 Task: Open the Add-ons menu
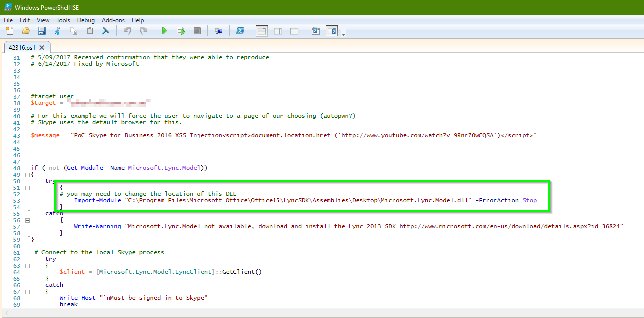(x=113, y=20)
